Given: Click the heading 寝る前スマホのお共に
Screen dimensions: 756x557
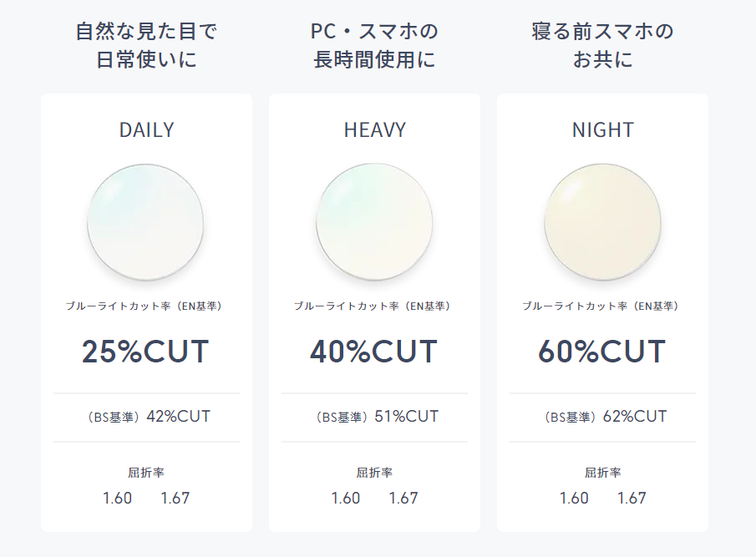Looking at the screenshot, I should click(602, 45).
